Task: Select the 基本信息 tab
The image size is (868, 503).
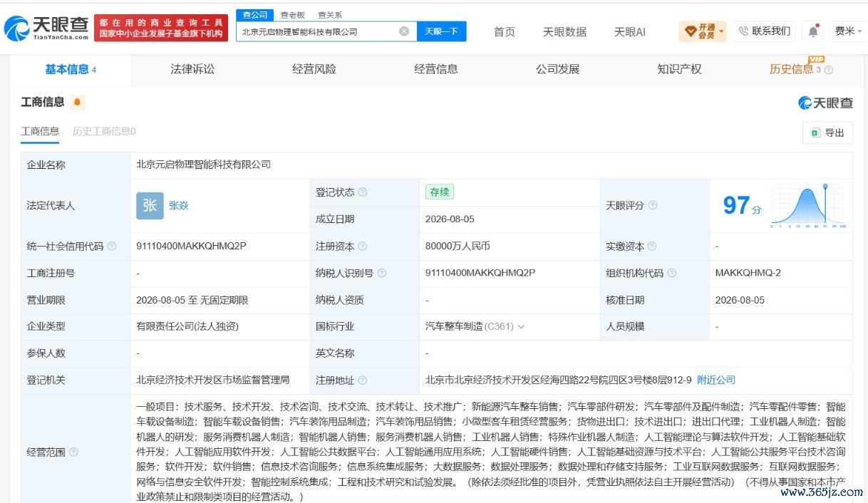Action: click(x=71, y=69)
